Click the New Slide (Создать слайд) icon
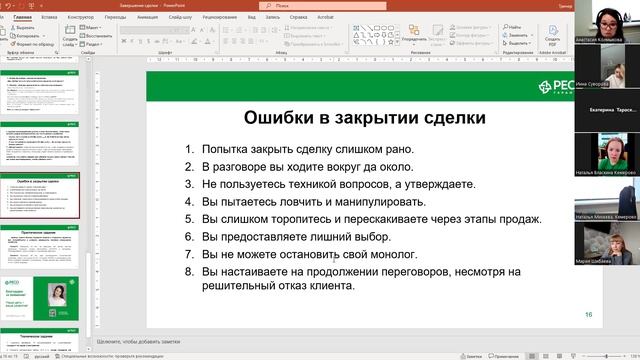The height and width of the screenshot is (360, 640). 70,30
